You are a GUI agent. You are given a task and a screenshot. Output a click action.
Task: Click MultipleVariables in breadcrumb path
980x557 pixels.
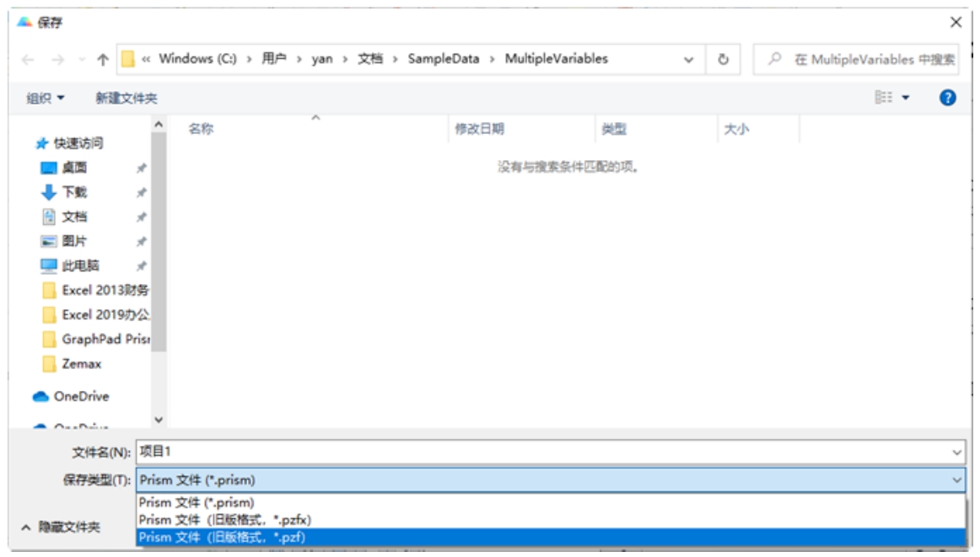pos(557,59)
